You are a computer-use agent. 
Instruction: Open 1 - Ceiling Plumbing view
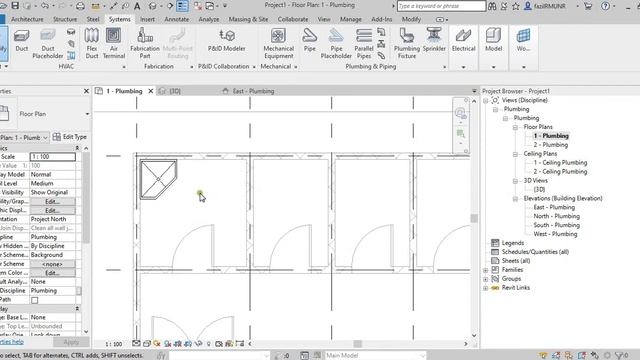tap(560, 162)
